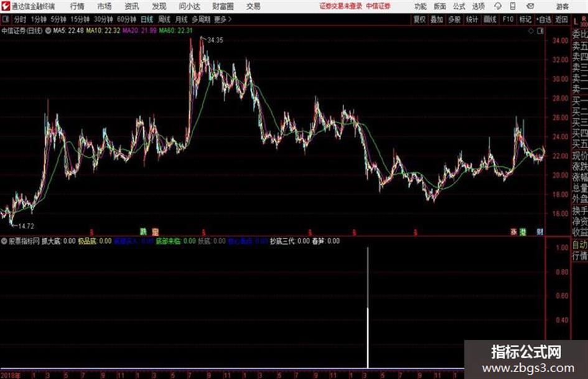This screenshot has width=588, height=379.
Task: Click the 复权 toolbar button
Action: [419, 19]
